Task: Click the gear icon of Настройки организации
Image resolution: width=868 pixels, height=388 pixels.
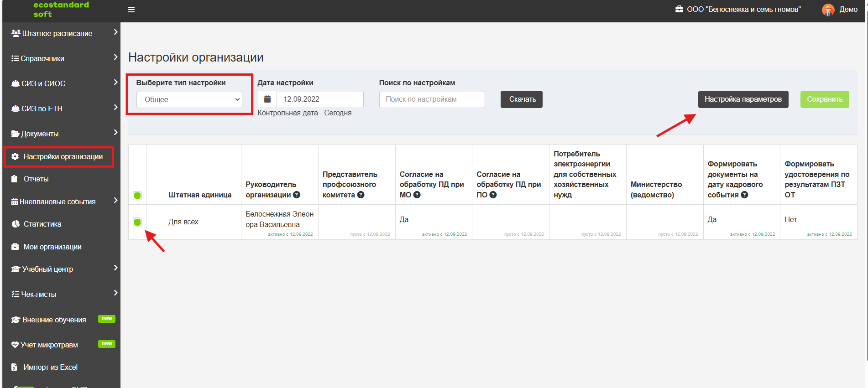Action: click(15, 156)
